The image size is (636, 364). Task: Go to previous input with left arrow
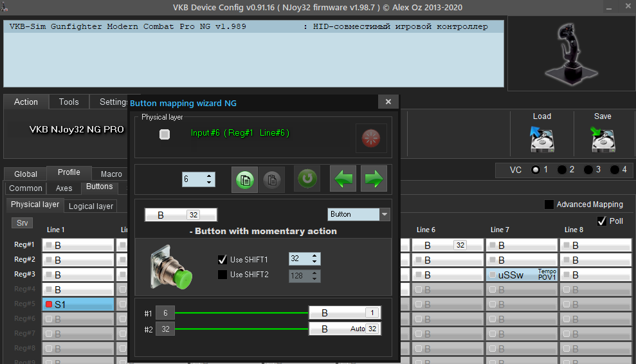(343, 179)
